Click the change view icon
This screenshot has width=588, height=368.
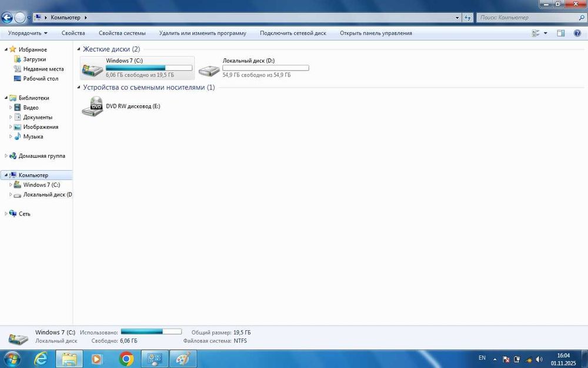(536, 33)
